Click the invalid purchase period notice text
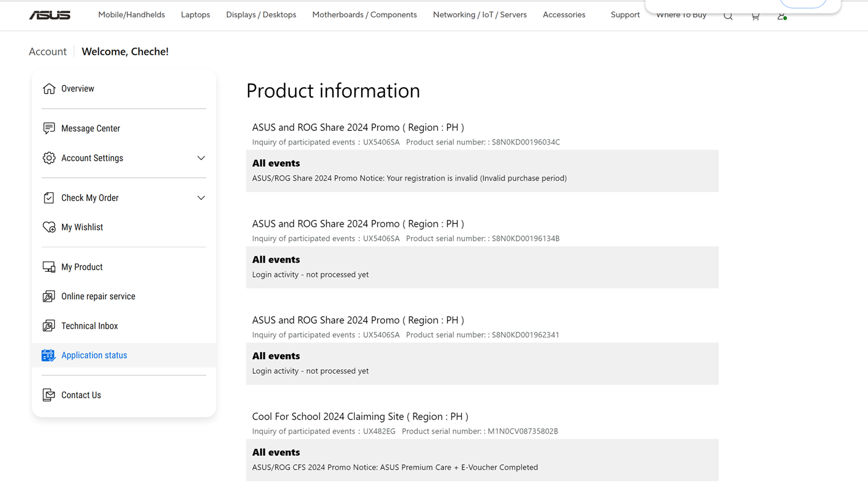This screenshot has height=488, width=868. click(409, 178)
